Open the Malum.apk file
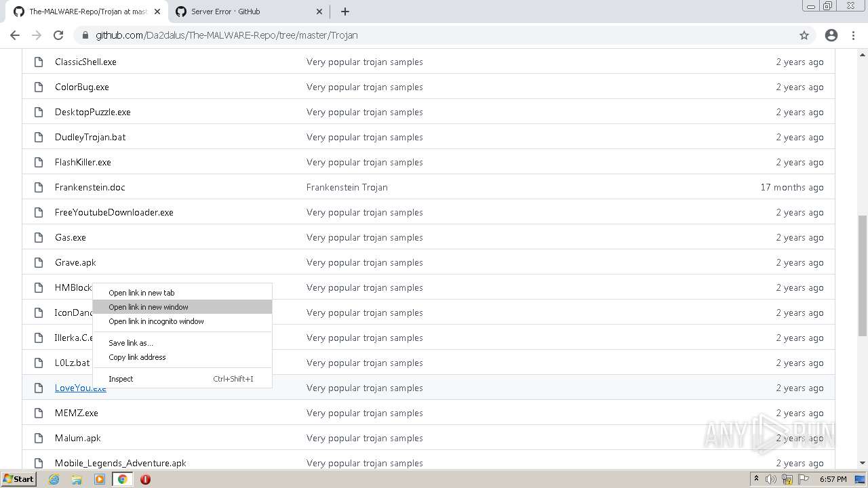The image size is (868, 488). [78, 438]
